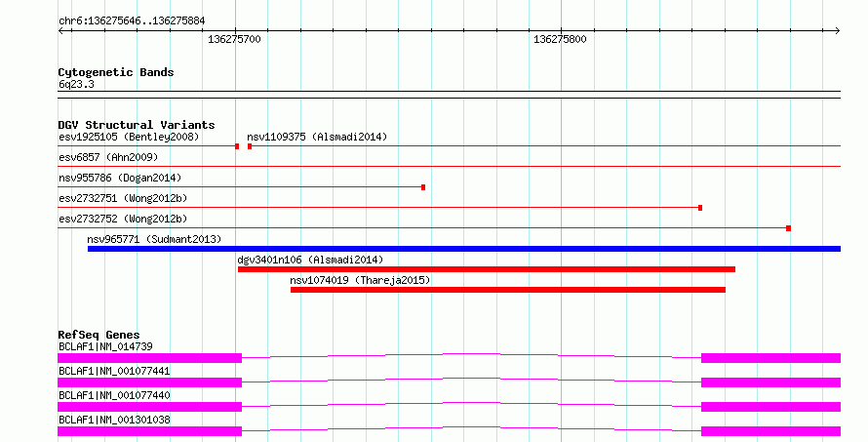Click the 6q23.3 band label
868x442 pixels.
point(76,84)
